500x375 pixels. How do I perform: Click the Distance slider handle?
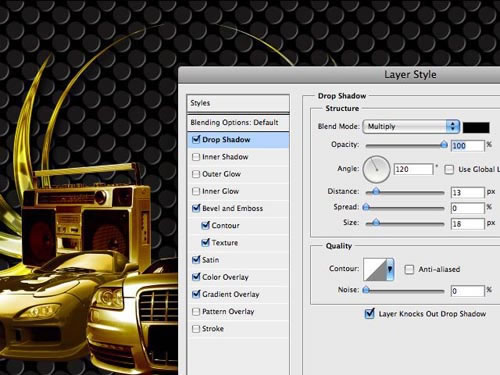(376, 191)
